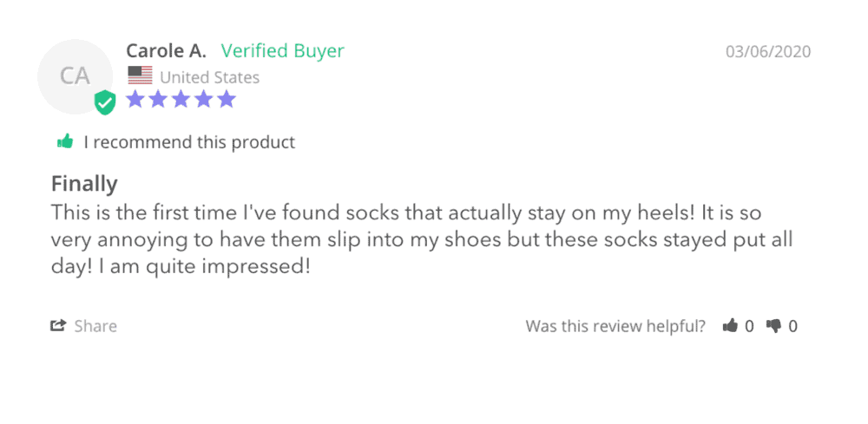Click the review title Finally
Image resolution: width=868 pixels, height=424 pixels.
click(x=84, y=184)
